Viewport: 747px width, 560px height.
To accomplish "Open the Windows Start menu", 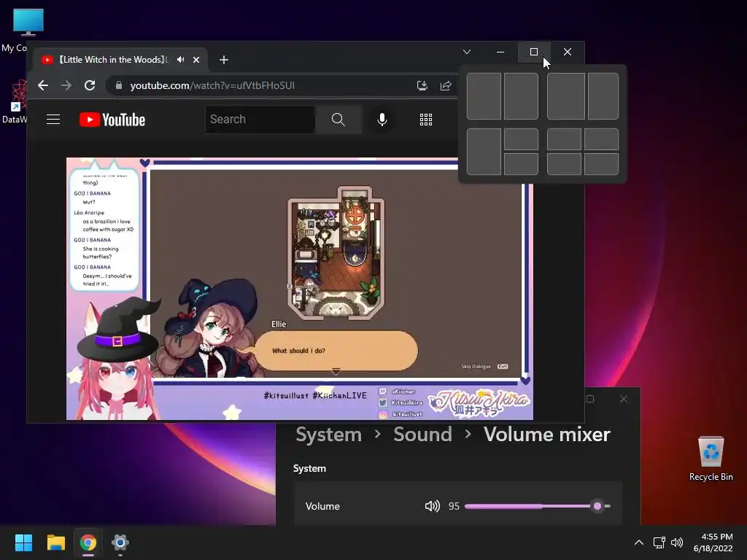I will tap(23, 542).
